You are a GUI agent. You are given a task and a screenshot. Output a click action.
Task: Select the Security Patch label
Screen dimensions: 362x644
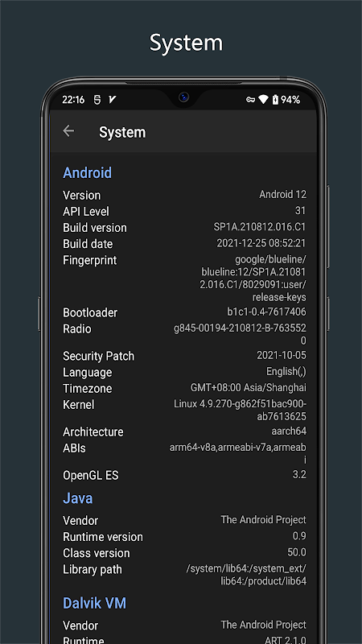(x=98, y=356)
